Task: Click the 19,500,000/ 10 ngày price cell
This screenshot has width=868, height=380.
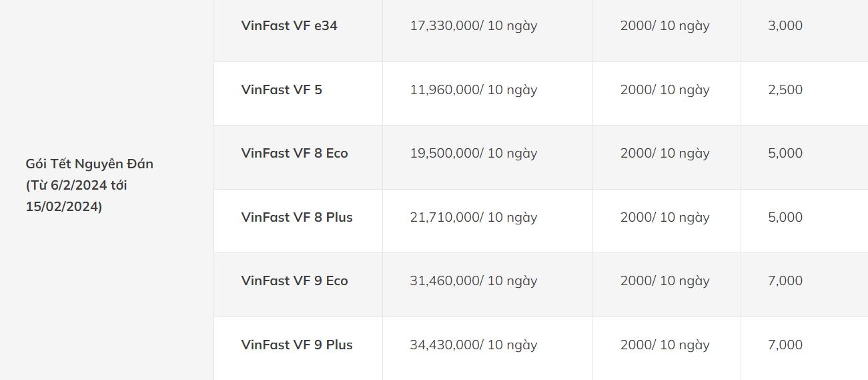Action: pos(473,153)
